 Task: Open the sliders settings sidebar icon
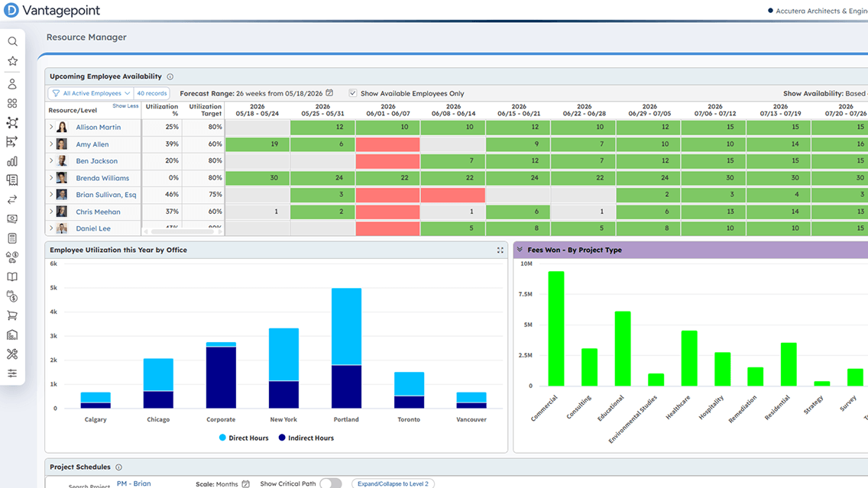click(12, 373)
